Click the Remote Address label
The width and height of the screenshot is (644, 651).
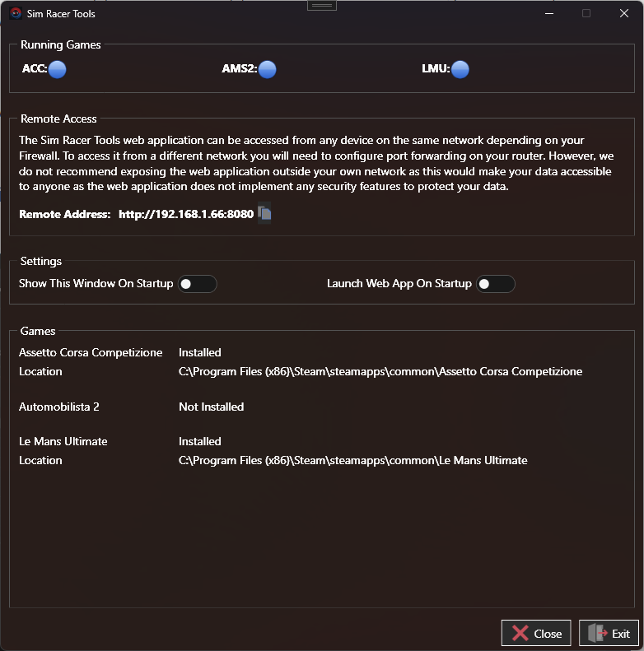click(x=65, y=214)
